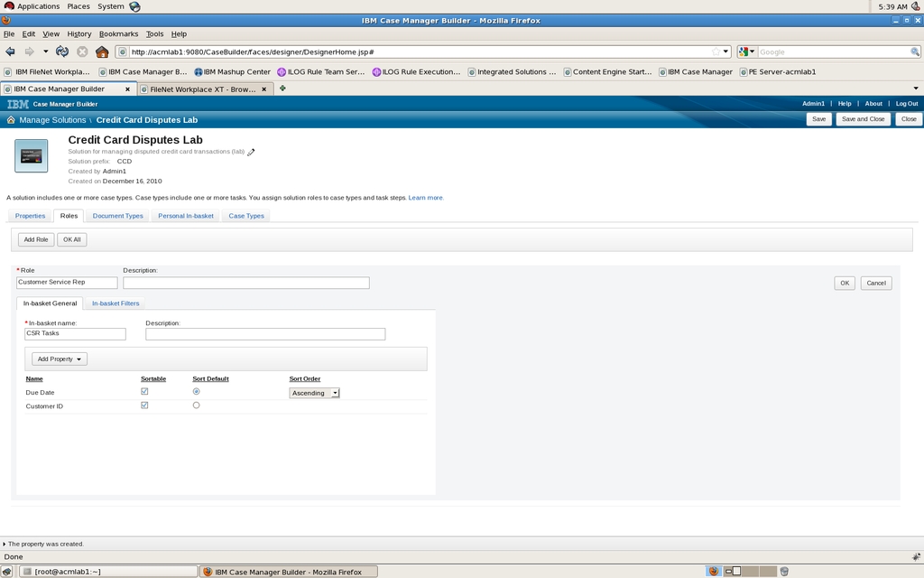Open the File menu
The image size is (924, 578).
click(x=9, y=34)
